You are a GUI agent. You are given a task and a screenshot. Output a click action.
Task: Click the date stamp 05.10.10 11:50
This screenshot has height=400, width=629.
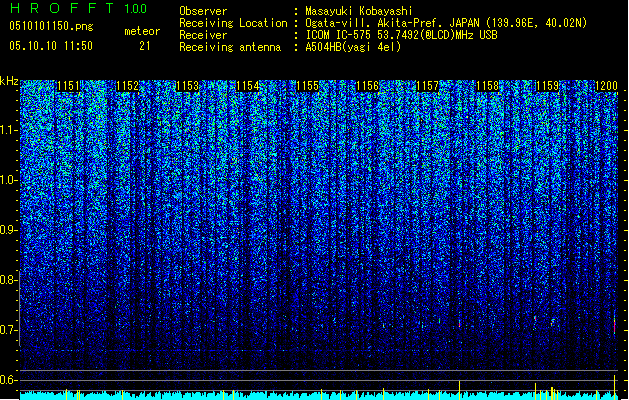click(51, 46)
